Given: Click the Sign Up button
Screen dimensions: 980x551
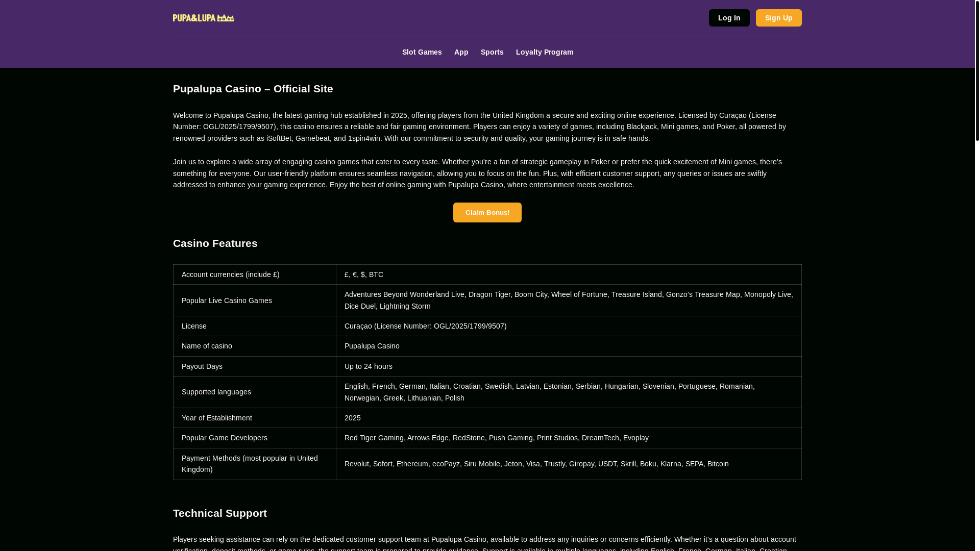Looking at the screenshot, I should pos(778,18).
